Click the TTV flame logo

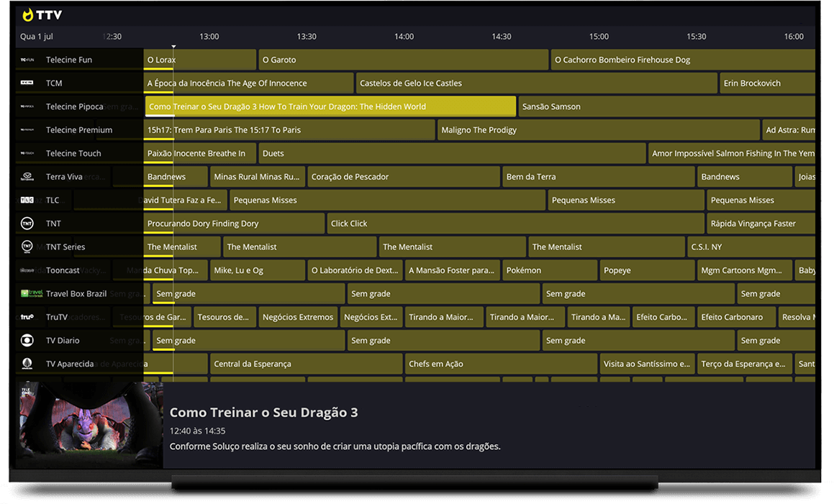coord(28,15)
